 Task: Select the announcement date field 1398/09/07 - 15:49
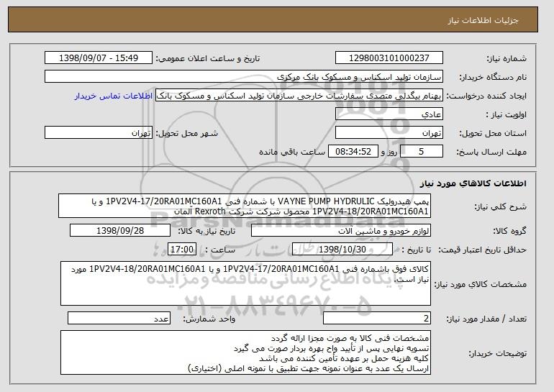click(x=99, y=58)
